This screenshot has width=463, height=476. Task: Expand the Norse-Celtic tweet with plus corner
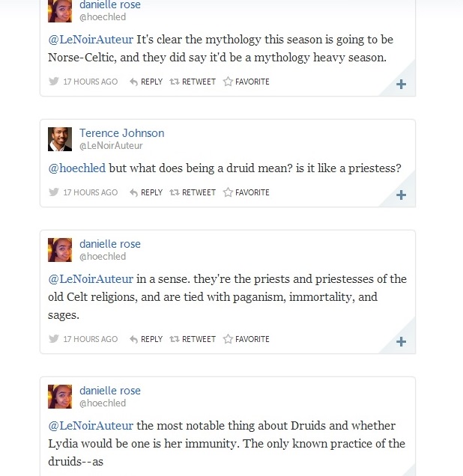tap(402, 85)
